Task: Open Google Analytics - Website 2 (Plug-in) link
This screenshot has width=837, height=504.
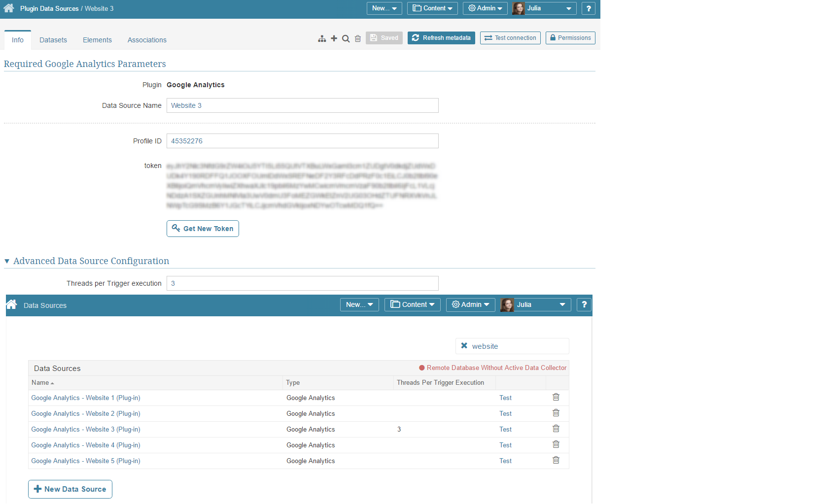Action: [x=86, y=414]
